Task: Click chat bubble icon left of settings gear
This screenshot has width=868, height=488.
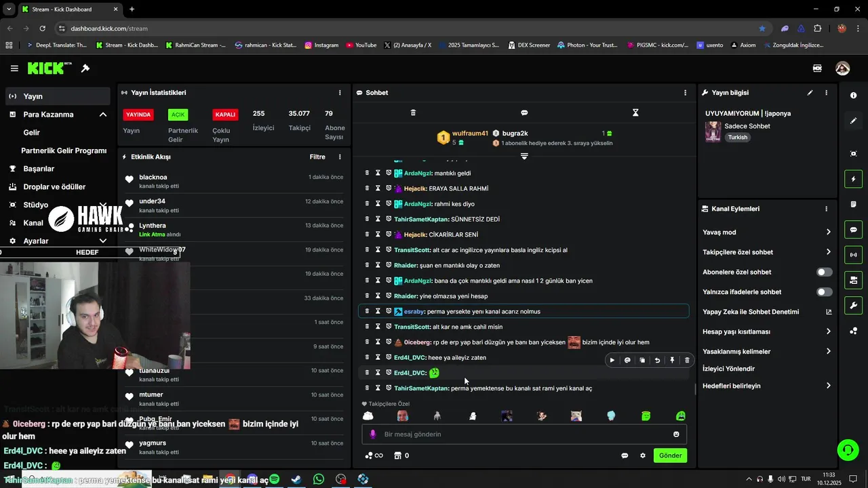Action: 625,455
